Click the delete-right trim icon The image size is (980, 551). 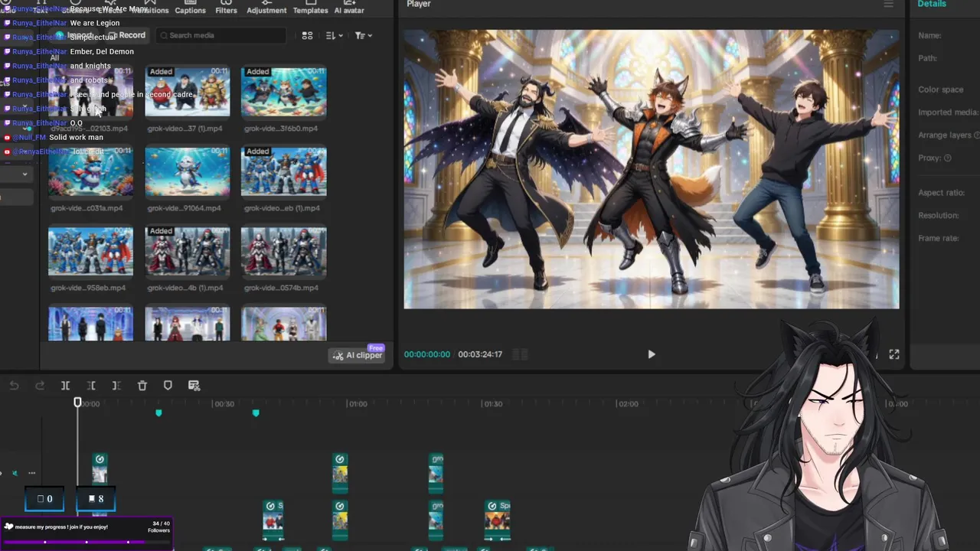116,386
